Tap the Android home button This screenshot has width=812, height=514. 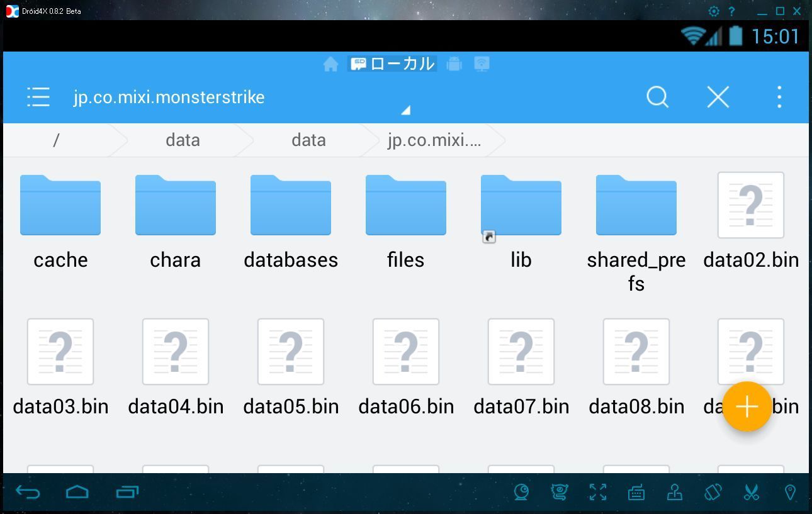tap(77, 492)
